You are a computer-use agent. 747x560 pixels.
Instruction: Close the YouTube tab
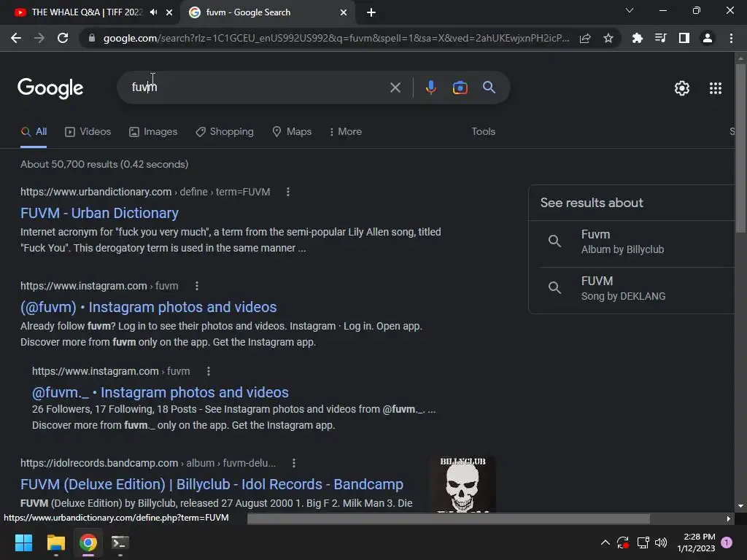[169, 12]
